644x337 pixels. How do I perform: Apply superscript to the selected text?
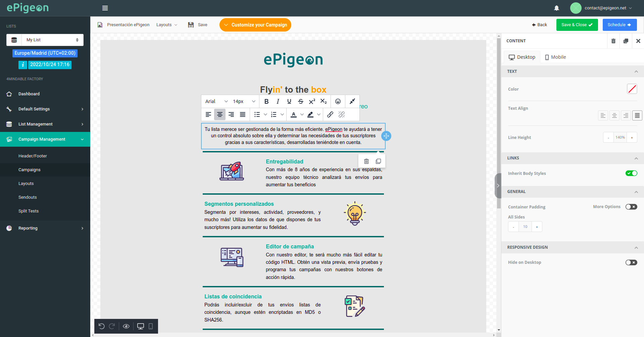click(x=312, y=101)
